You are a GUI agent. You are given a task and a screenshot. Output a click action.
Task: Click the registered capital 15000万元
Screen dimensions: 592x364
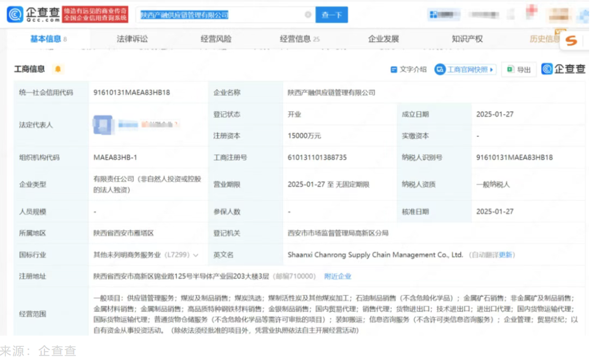click(x=304, y=136)
